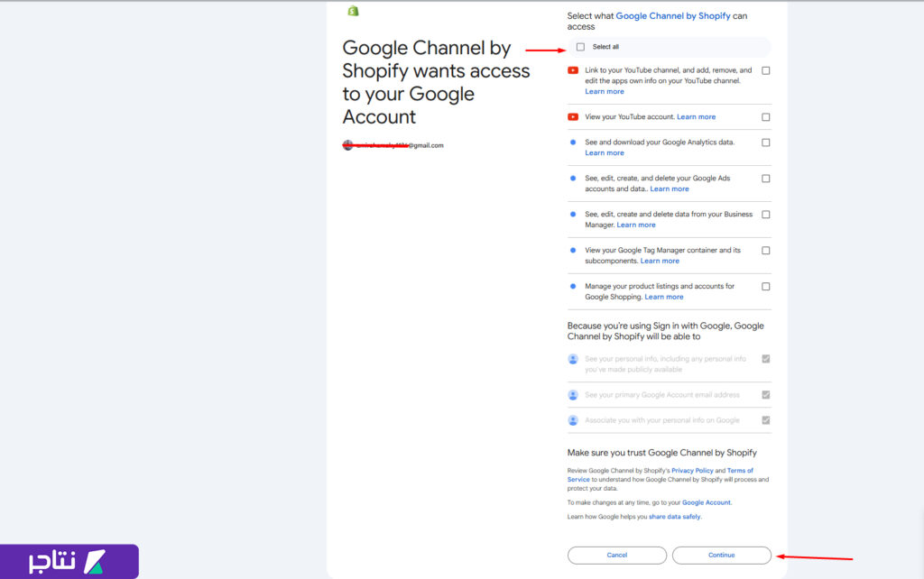
Task: Check the Google Analytics data permission box
Action: tap(765, 142)
